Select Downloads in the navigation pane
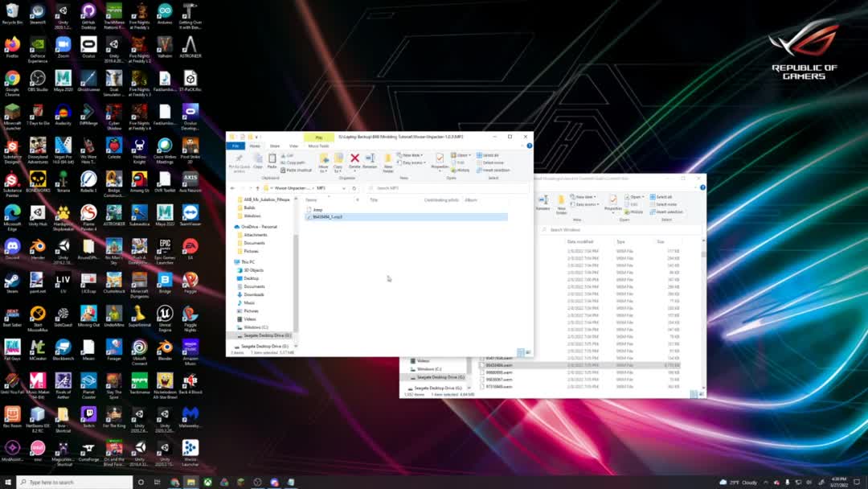The image size is (868, 489). click(x=254, y=294)
